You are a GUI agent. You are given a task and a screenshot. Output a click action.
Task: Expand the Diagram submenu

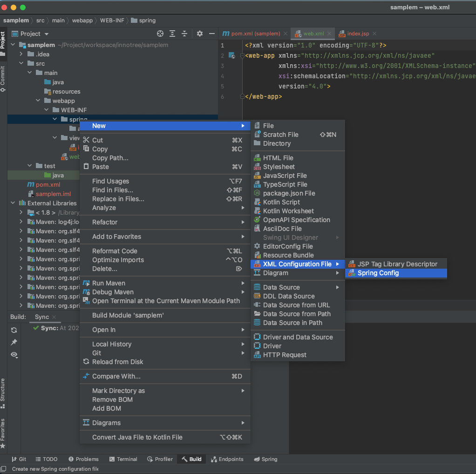pos(298,273)
